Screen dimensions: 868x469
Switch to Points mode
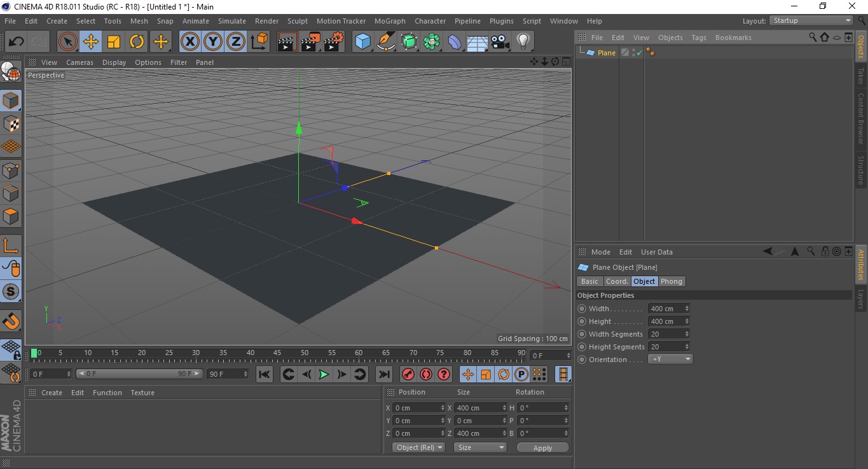click(x=11, y=170)
